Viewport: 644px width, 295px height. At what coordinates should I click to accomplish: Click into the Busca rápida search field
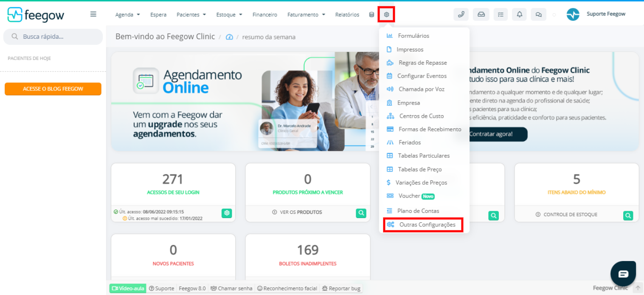pos(53,37)
